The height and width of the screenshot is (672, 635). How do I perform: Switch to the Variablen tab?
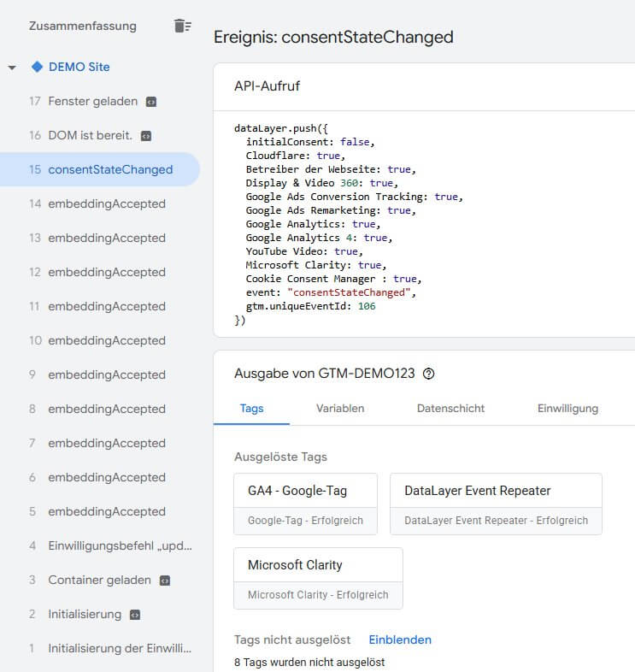click(x=340, y=409)
